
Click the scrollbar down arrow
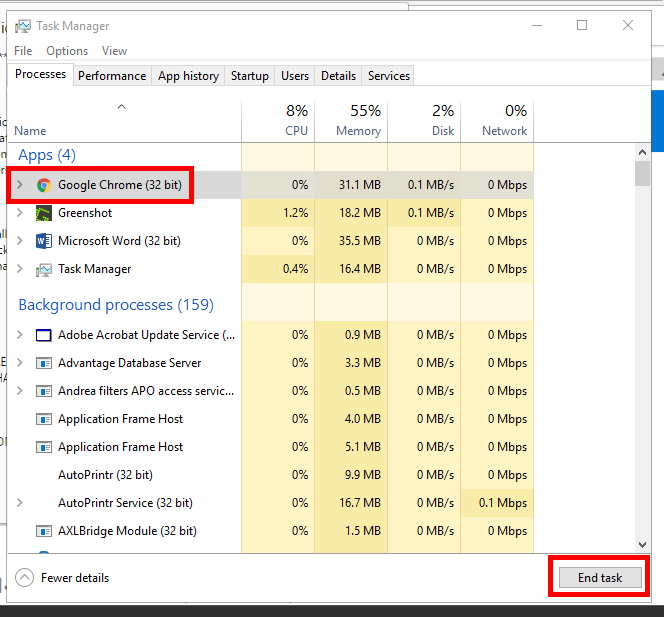642,545
